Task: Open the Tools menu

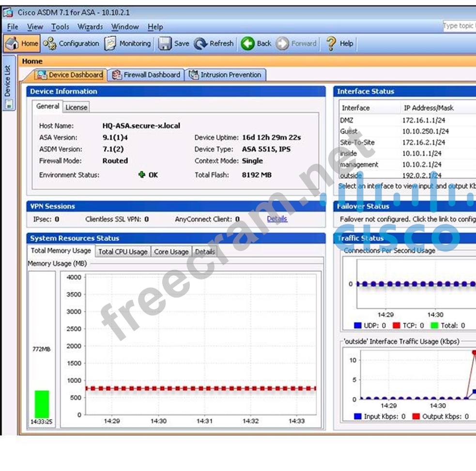Action: (60, 27)
